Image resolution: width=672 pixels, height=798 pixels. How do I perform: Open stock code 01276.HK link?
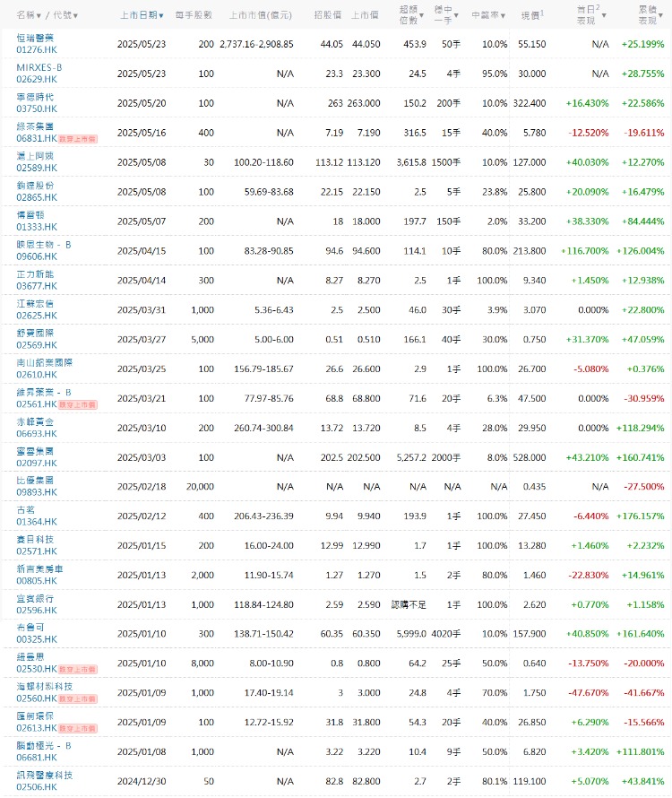(36, 49)
